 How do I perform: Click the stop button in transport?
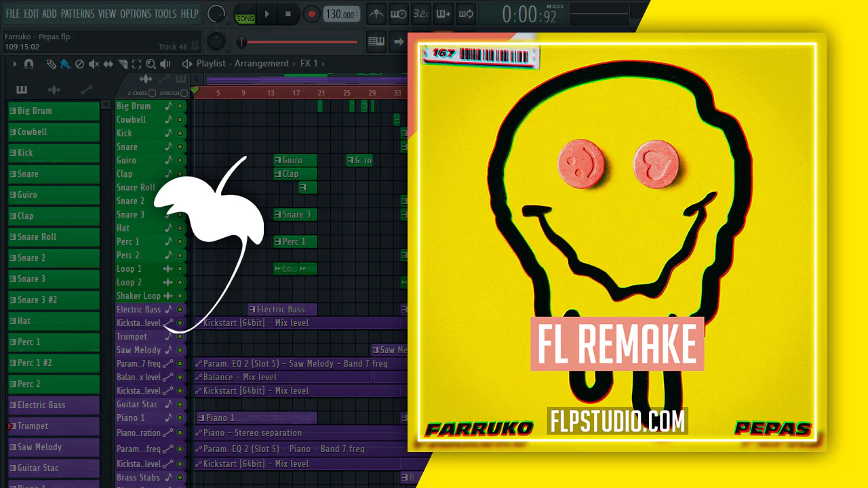point(288,14)
